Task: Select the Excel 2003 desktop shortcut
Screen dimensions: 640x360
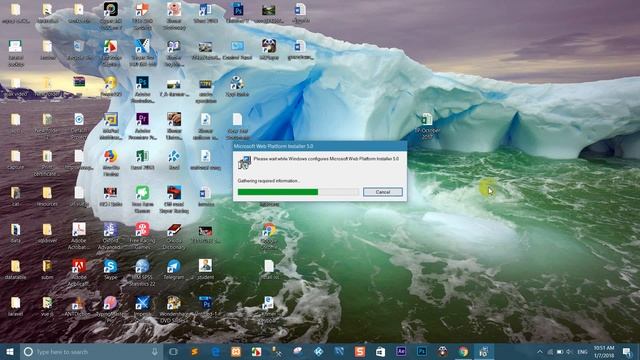Action: point(142,160)
